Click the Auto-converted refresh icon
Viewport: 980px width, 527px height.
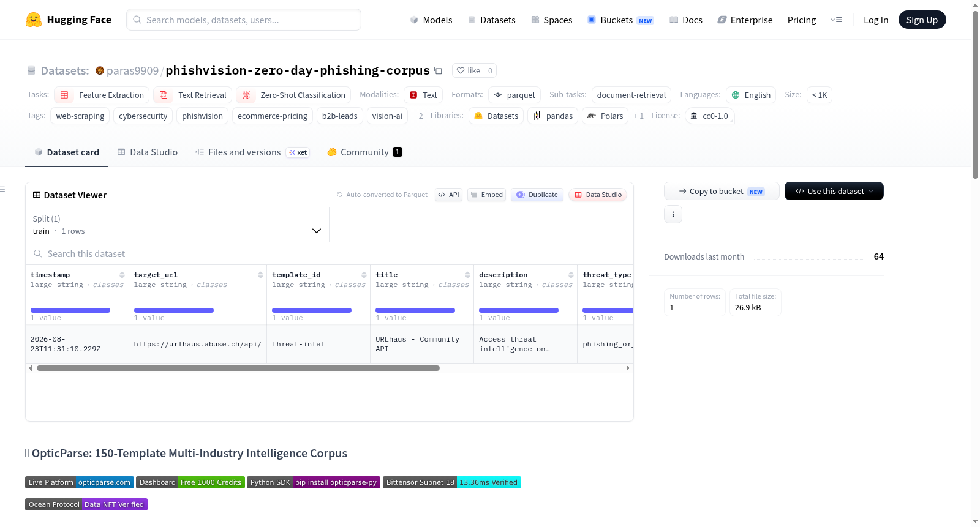[340, 195]
